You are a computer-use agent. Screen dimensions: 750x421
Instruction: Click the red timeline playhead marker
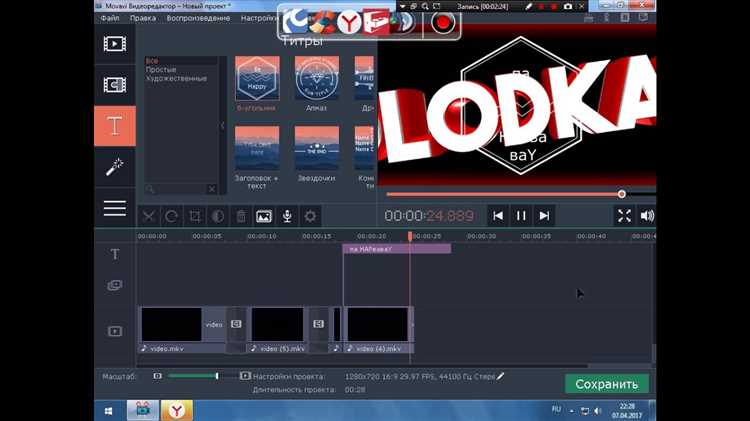click(x=410, y=235)
